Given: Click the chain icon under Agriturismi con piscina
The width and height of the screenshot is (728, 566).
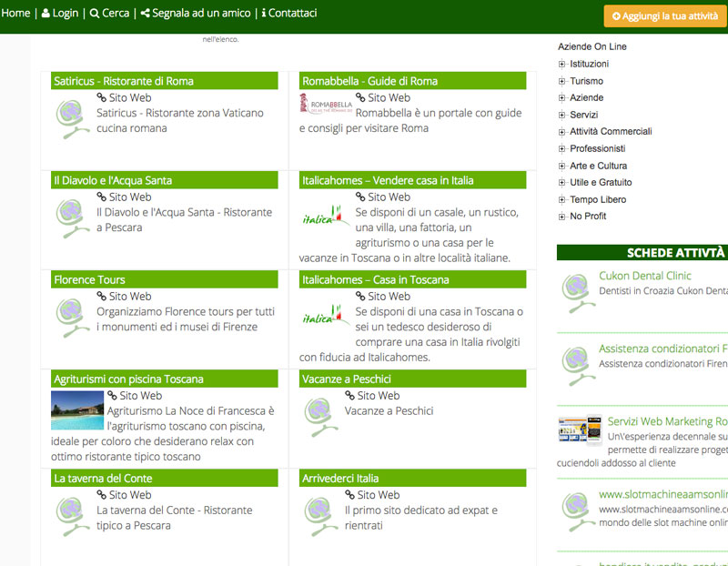Looking at the screenshot, I should click(112, 396).
